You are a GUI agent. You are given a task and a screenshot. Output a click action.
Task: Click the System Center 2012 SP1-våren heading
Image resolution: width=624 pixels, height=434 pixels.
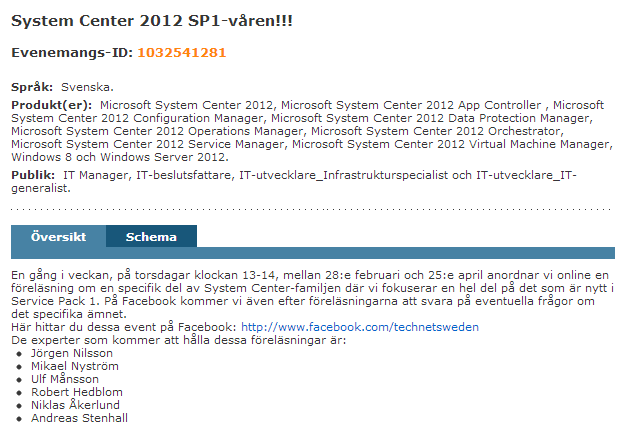coord(152,19)
